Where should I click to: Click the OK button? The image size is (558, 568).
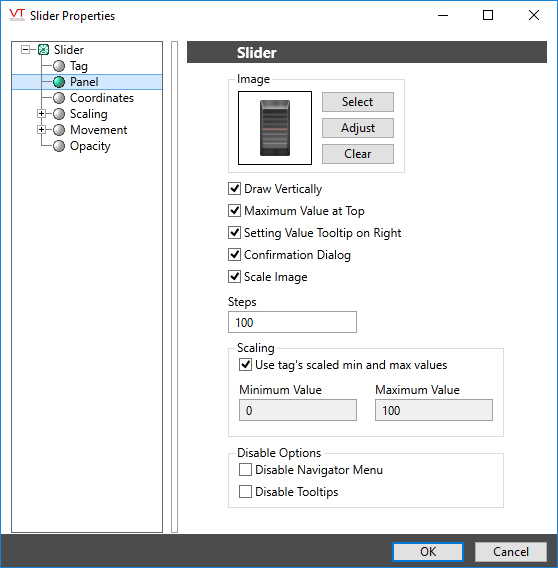point(428,552)
